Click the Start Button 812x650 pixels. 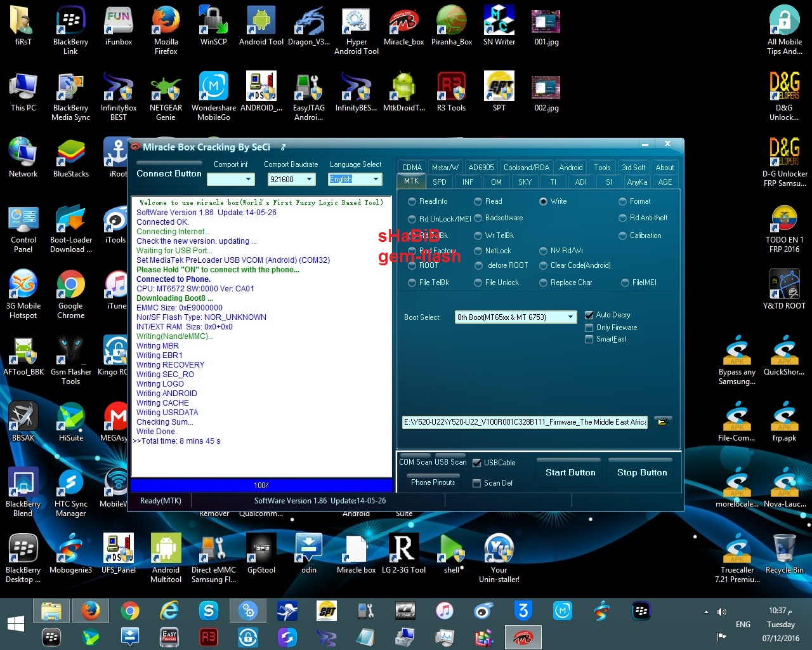570,472
